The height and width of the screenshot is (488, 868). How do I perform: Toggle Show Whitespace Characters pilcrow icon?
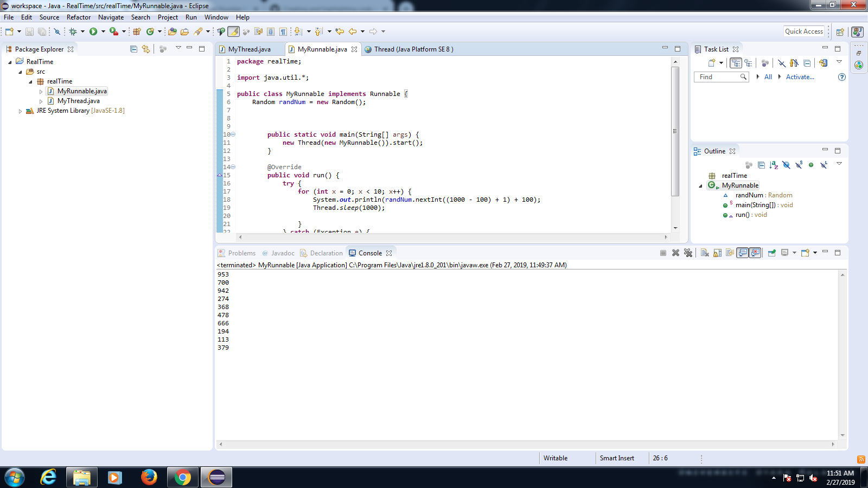point(283,31)
